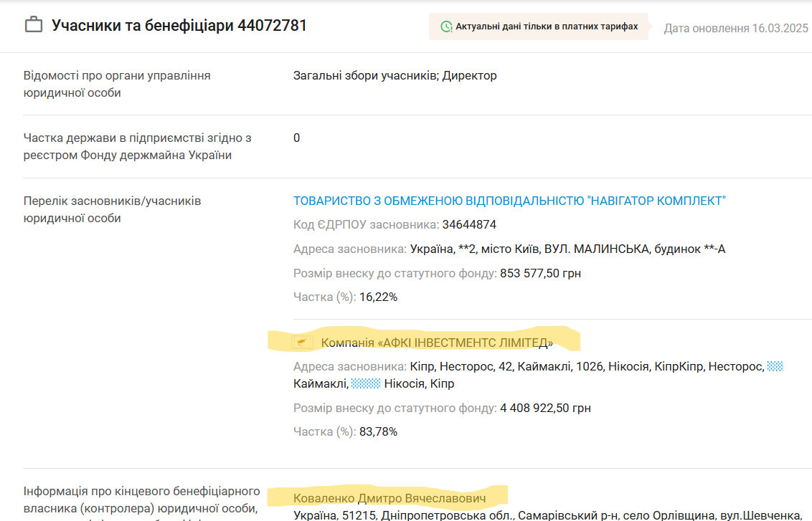This screenshot has width=812, height=521.
Task: Click the 'Актуальні дані тільки в платних тарифах' badge
Action: [538, 27]
